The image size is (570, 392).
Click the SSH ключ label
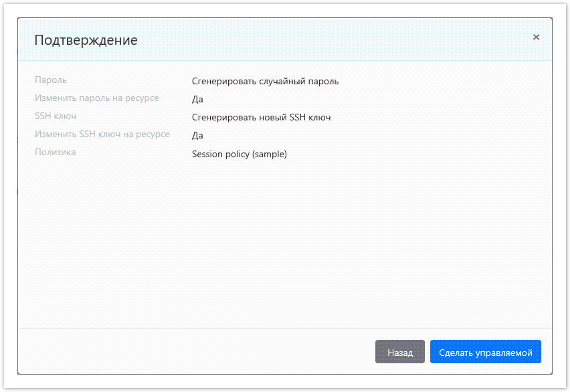coord(56,116)
